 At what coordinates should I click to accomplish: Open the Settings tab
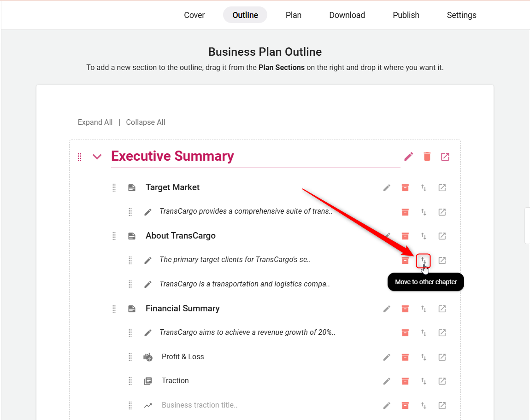tap(461, 15)
